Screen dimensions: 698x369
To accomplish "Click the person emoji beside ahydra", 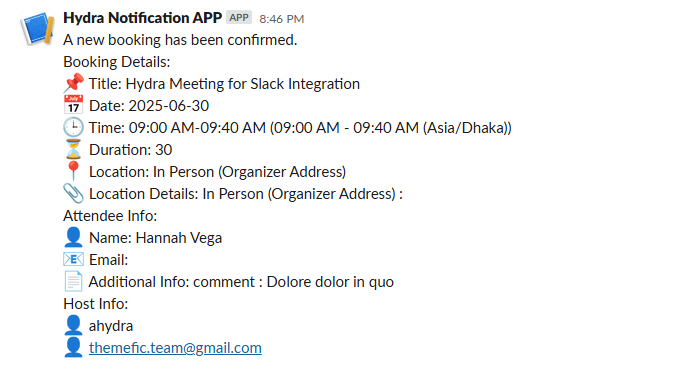I will (73, 325).
